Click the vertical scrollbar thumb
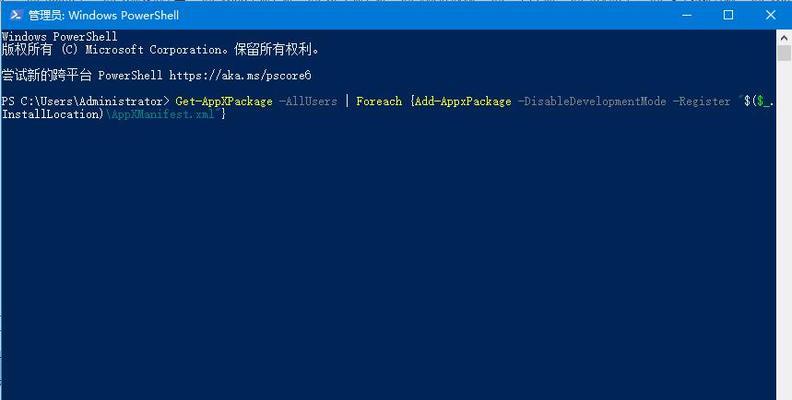 click(x=784, y=53)
